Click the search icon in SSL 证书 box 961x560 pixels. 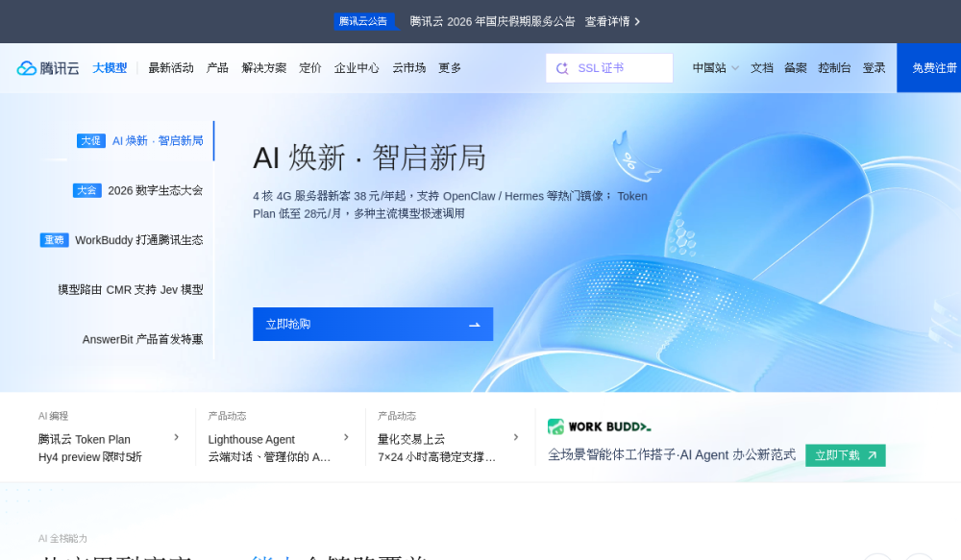coord(562,68)
